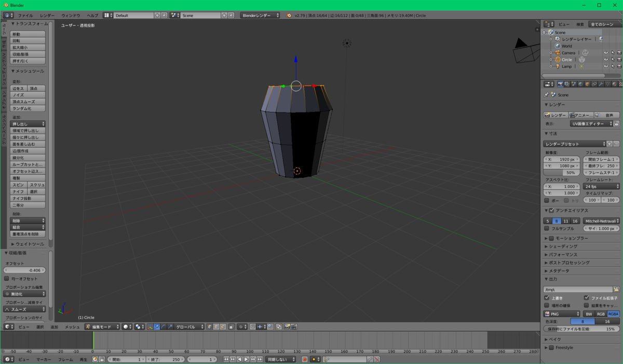Screen dimensions: 623x364
Task: Toggle Lamp renderability camera icon in outliner
Action: 619,66
